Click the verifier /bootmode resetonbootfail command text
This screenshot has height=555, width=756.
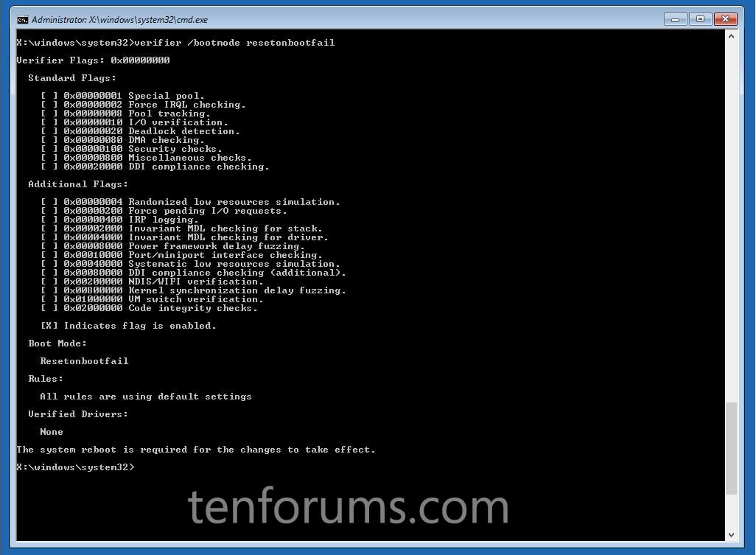pyautogui.click(x=234, y=43)
